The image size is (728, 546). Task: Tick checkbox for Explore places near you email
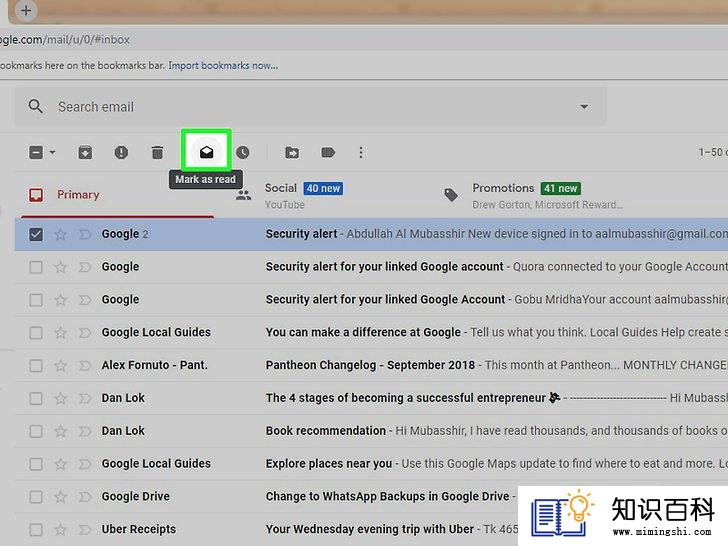pyautogui.click(x=36, y=464)
